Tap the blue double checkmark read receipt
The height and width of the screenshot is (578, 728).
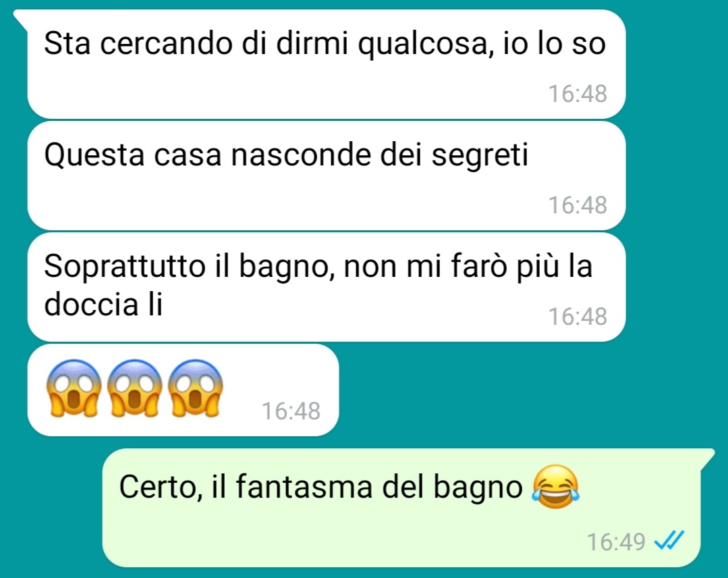(669, 540)
